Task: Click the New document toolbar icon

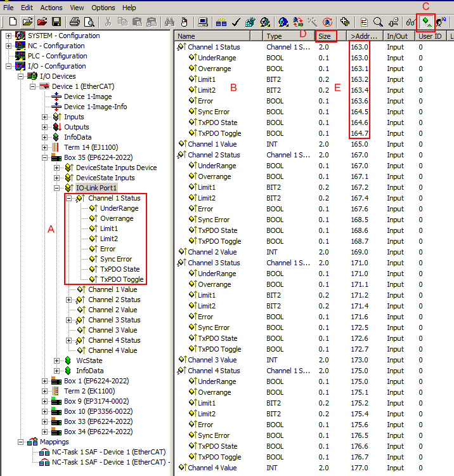Action: tap(13, 22)
